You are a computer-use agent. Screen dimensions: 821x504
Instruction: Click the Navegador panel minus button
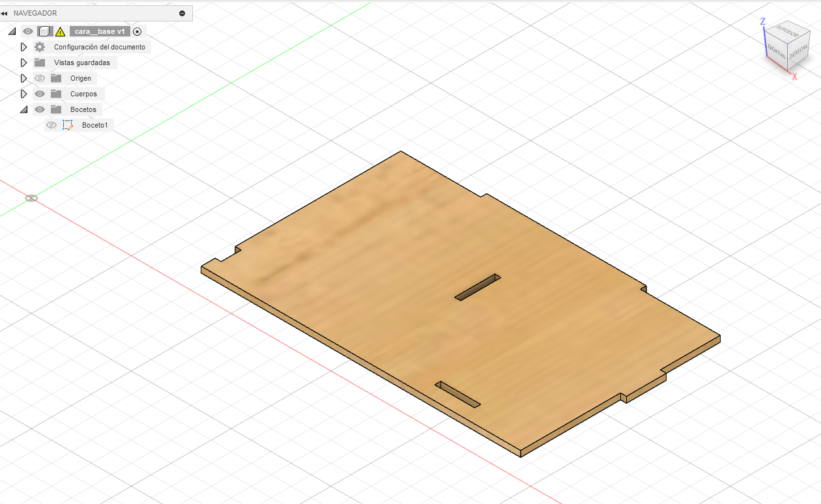182,13
